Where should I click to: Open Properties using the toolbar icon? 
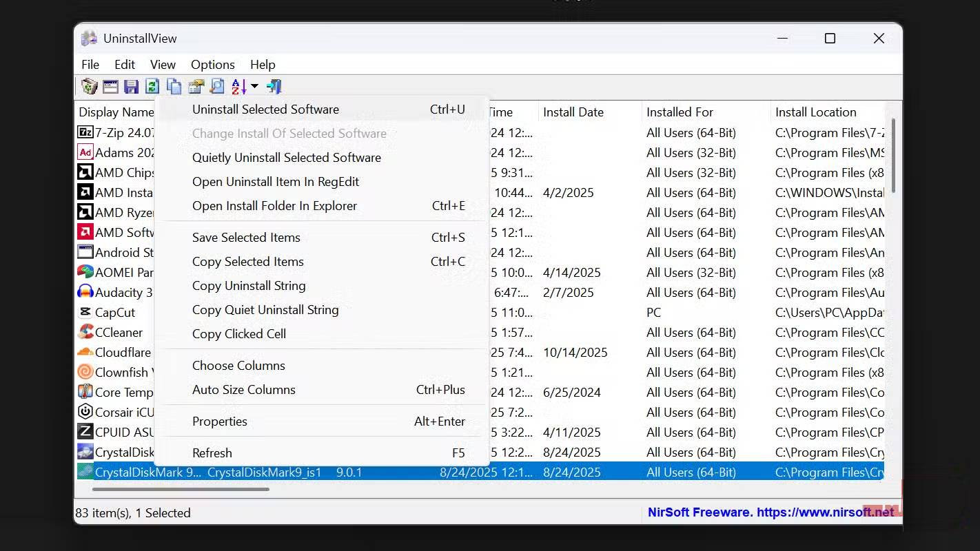[196, 86]
